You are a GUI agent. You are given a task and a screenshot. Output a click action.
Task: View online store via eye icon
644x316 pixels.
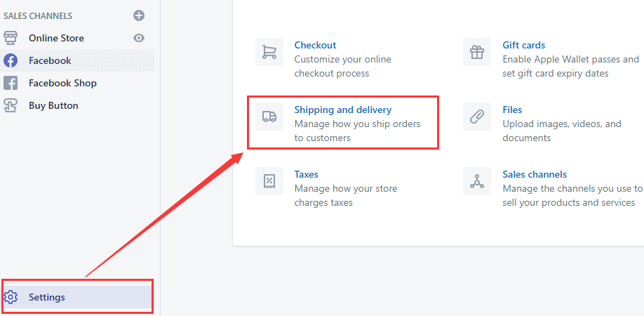tap(139, 38)
